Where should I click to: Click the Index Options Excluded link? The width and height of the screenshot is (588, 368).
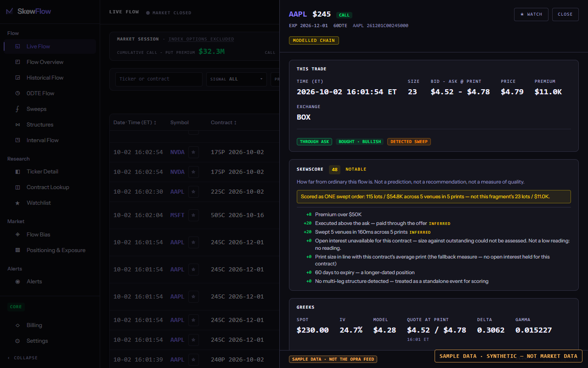click(x=201, y=39)
